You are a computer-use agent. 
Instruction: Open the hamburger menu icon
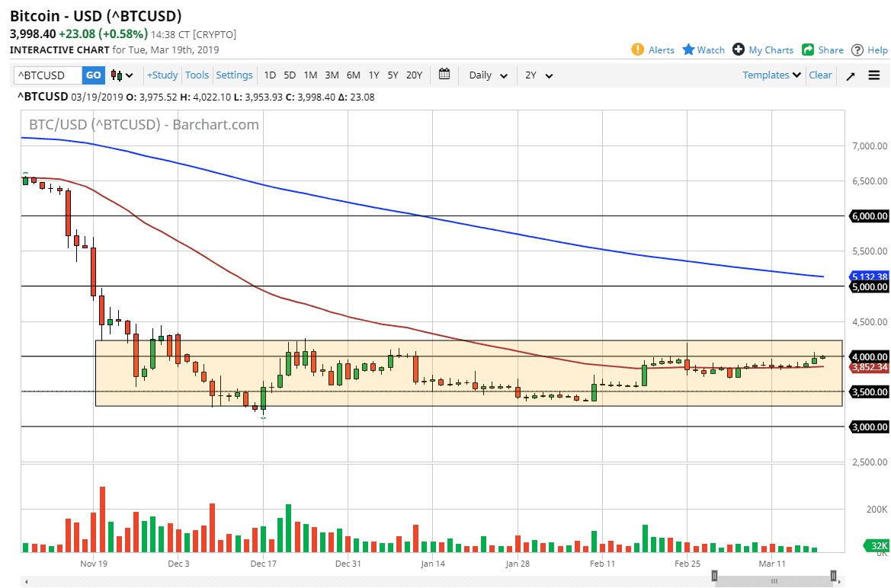[x=873, y=75]
